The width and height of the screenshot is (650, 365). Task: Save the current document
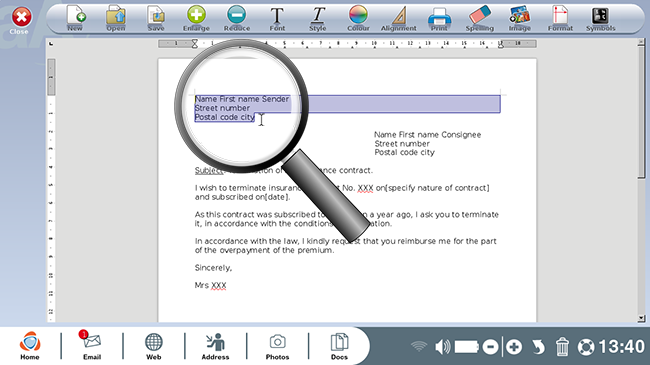pos(156,18)
